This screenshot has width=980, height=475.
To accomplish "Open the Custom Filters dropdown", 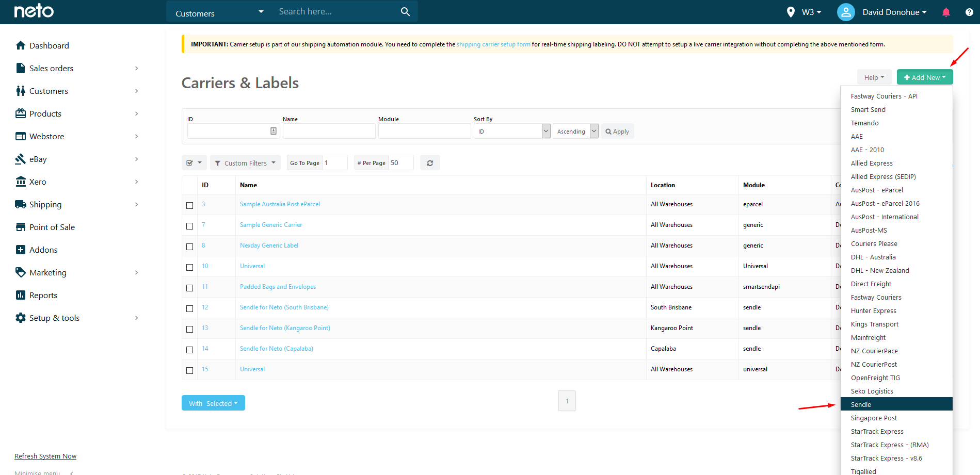I will 245,163.
